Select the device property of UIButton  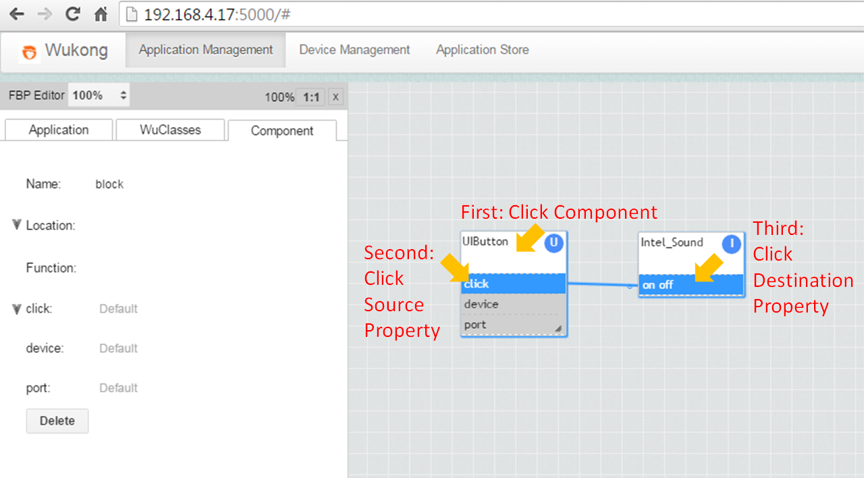pos(514,304)
